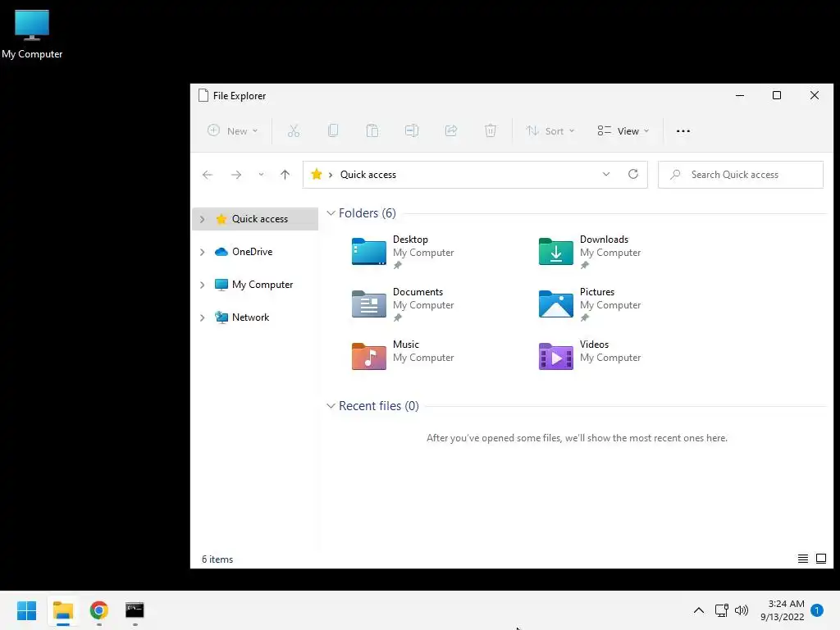Click Quick access text in address bar
The width and height of the screenshot is (840, 630).
pyautogui.click(x=368, y=175)
